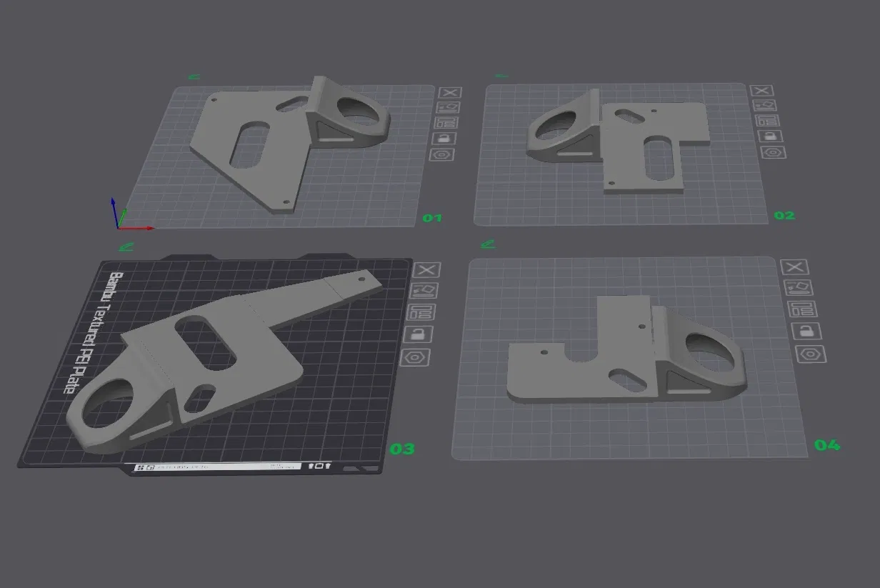The width and height of the screenshot is (880, 588).
Task: Edit plate 04 name pencil icon
Action: [x=488, y=244]
